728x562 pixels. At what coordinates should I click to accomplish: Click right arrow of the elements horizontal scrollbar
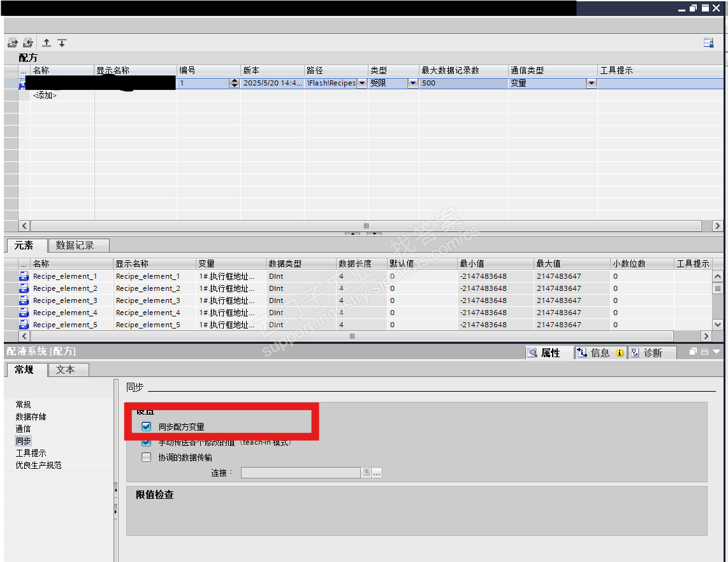point(706,336)
